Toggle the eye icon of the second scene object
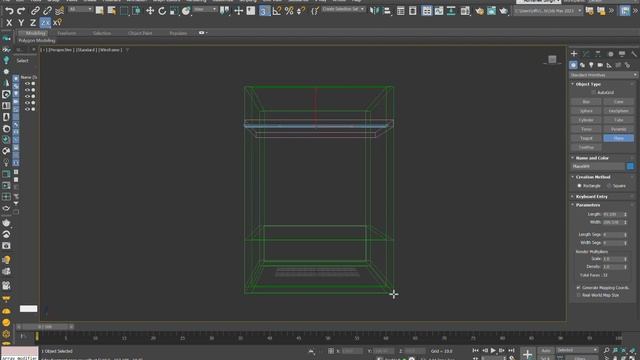The height and width of the screenshot is (360, 640). 27,90
